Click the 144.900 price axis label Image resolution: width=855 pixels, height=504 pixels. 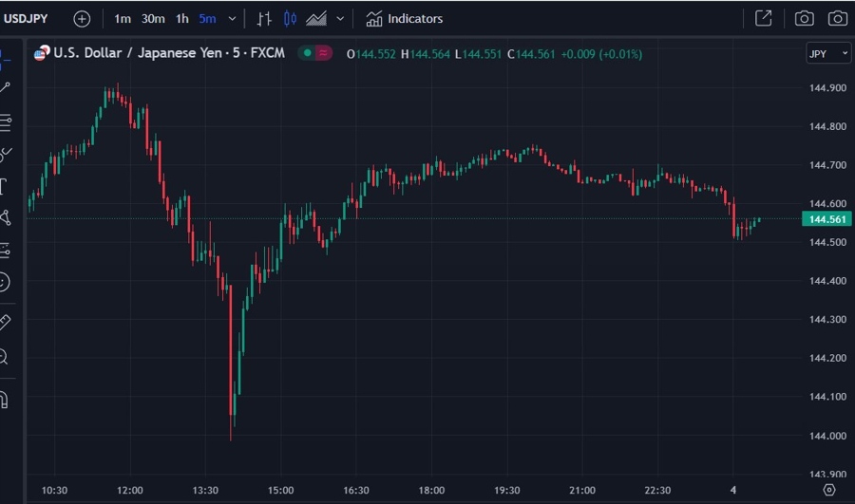(827, 87)
